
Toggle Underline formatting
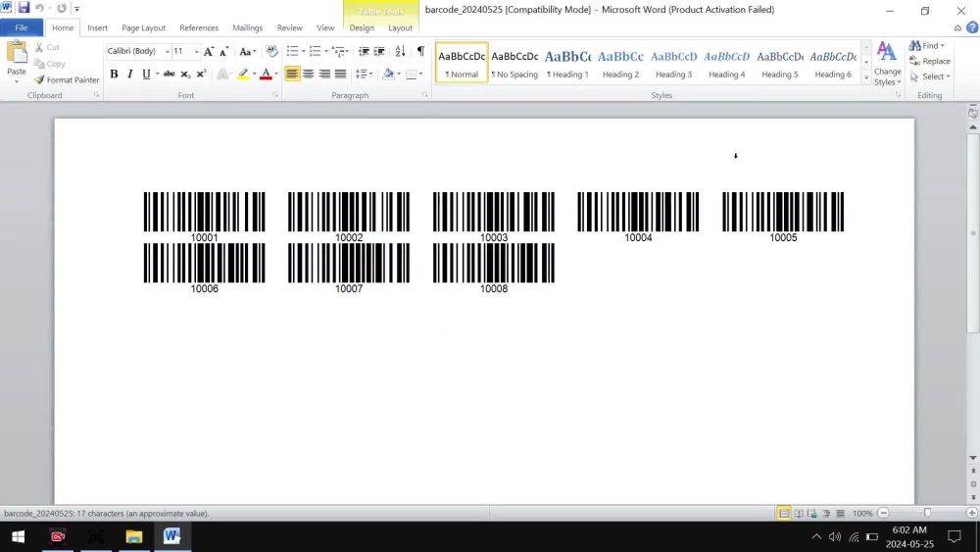(x=146, y=74)
